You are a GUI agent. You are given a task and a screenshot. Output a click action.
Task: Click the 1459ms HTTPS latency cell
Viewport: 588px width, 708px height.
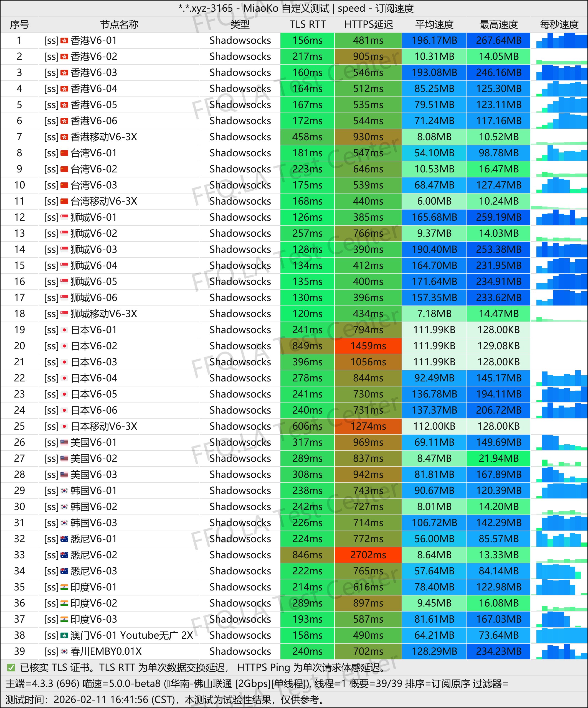368,346
